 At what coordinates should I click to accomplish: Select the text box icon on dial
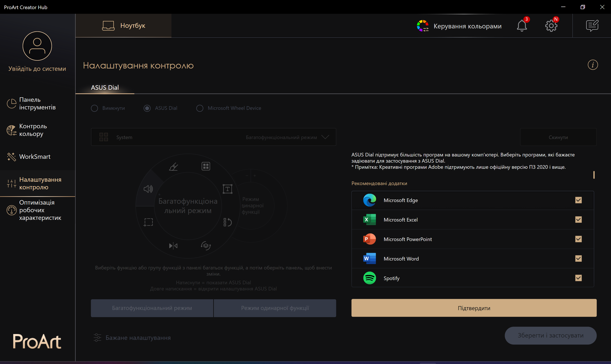(x=227, y=189)
